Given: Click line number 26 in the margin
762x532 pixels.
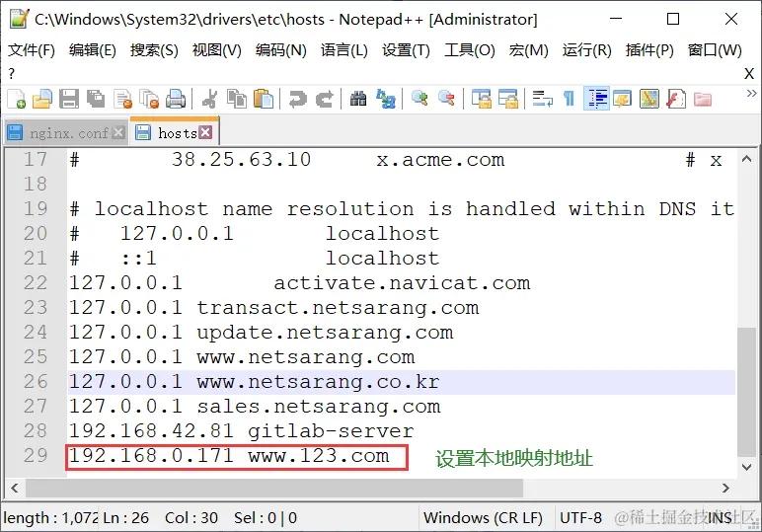Looking at the screenshot, I should (36, 381).
